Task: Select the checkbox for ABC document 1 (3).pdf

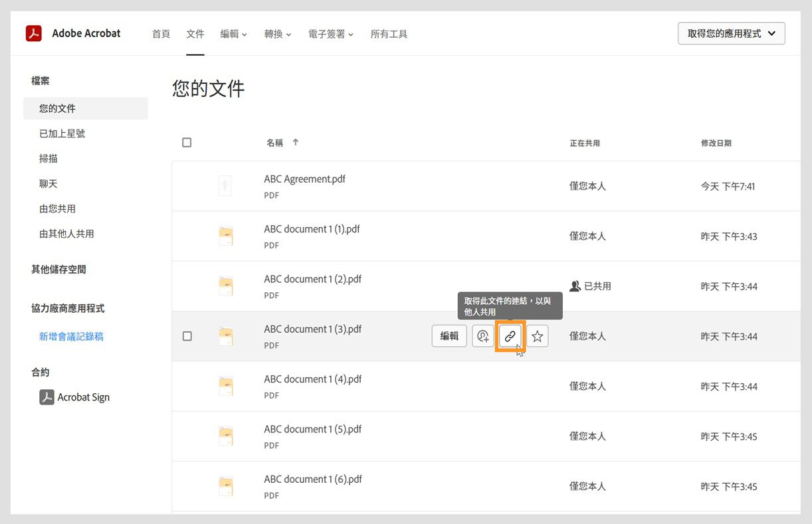Action: [x=187, y=336]
